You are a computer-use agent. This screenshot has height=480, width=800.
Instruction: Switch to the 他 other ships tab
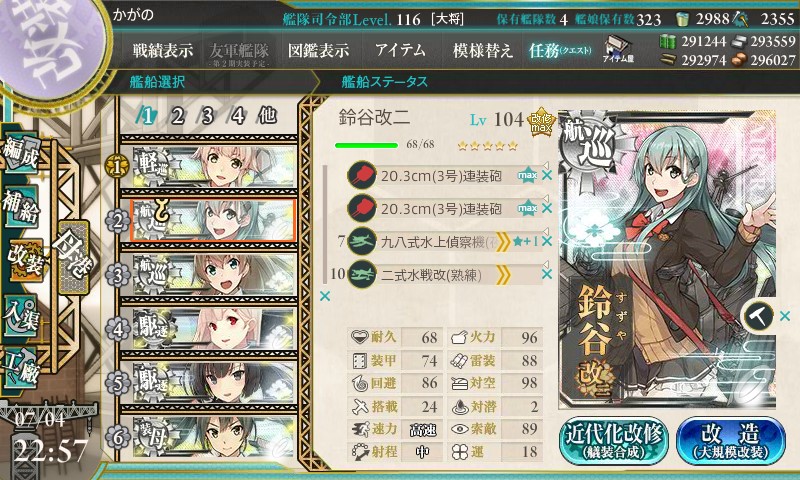pos(268,115)
